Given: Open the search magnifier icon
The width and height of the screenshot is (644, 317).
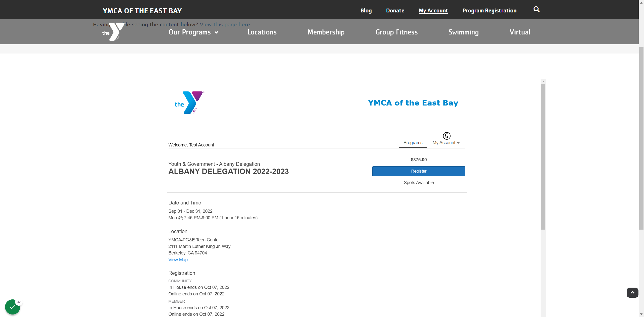Looking at the screenshot, I should click(x=536, y=10).
